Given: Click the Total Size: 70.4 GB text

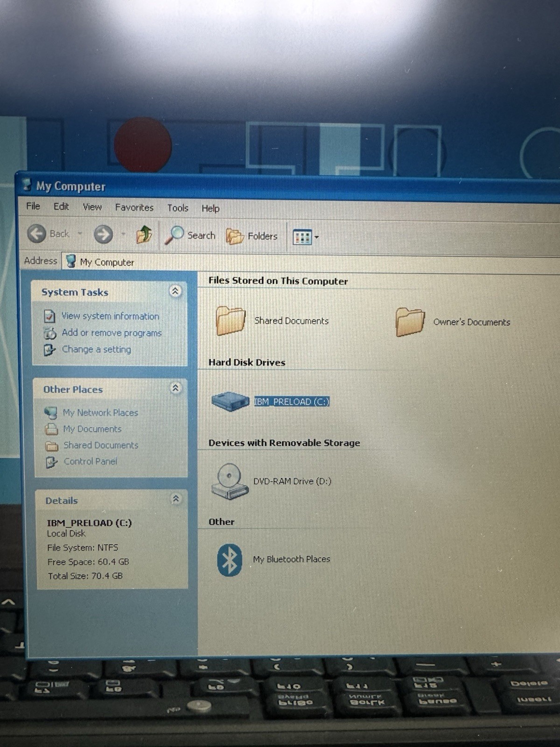Looking at the screenshot, I should (x=85, y=576).
